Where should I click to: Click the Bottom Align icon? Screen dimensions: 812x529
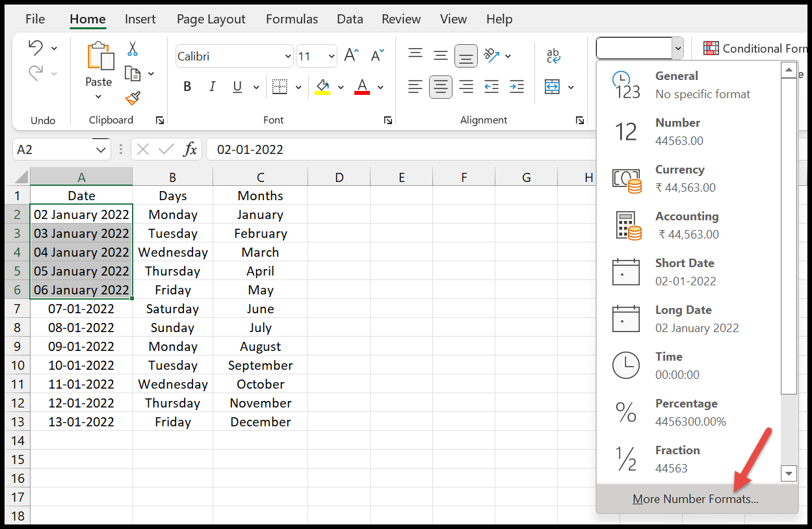(x=466, y=57)
